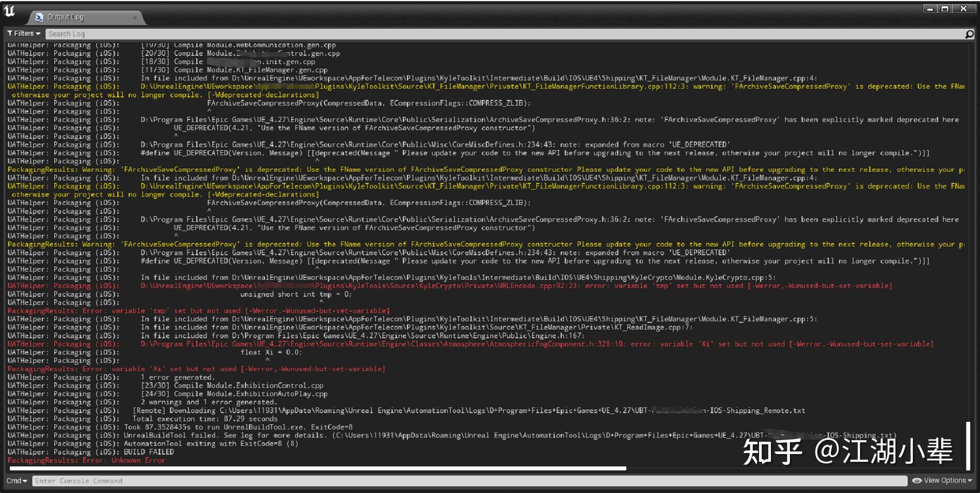Click the magnifying glass search icon
The height and width of the screenshot is (493, 980).
969,33
